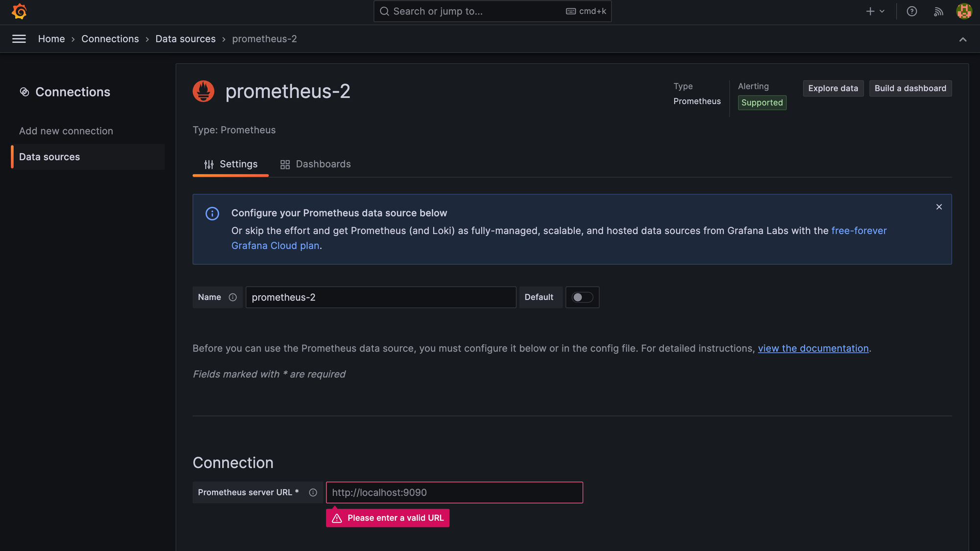This screenshot has width=980, height=551.
Task: Click info icon next to Name label
Action: tap(233, 297)
